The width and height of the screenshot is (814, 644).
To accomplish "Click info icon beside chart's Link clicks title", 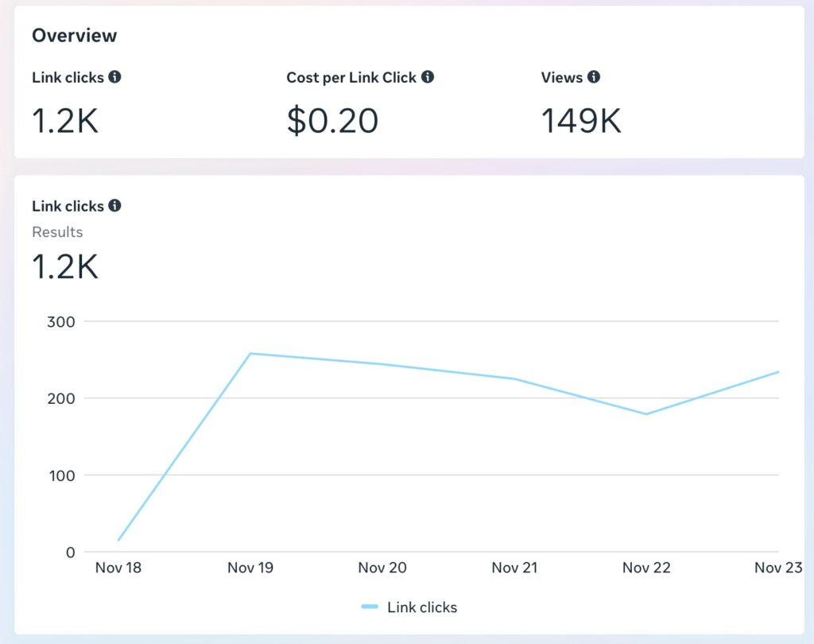I will pos(114,206).
